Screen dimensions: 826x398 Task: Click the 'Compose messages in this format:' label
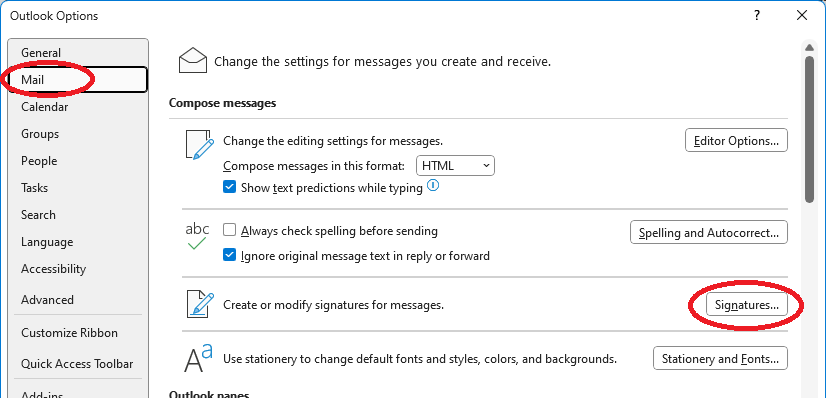point(314,166)
